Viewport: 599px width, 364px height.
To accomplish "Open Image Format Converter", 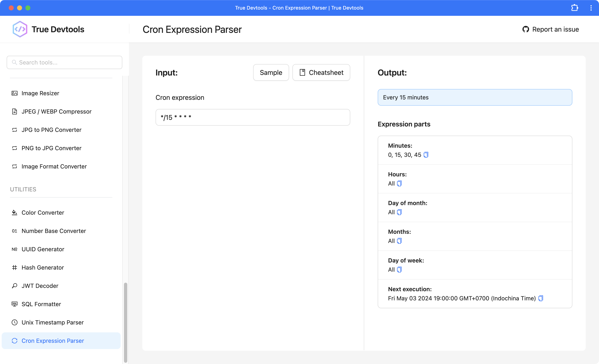I will tap(61, 166).
